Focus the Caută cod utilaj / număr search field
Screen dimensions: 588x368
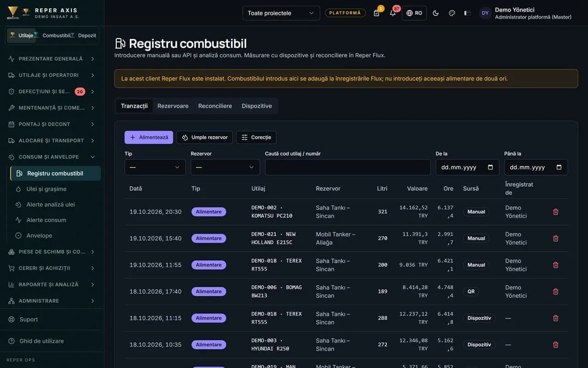[348, 167]
